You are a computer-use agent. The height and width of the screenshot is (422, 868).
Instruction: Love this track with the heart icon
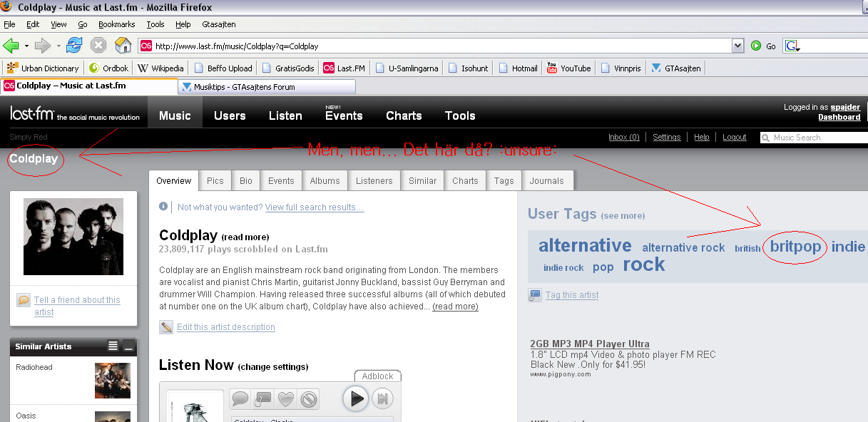click(x=285, y=399)
